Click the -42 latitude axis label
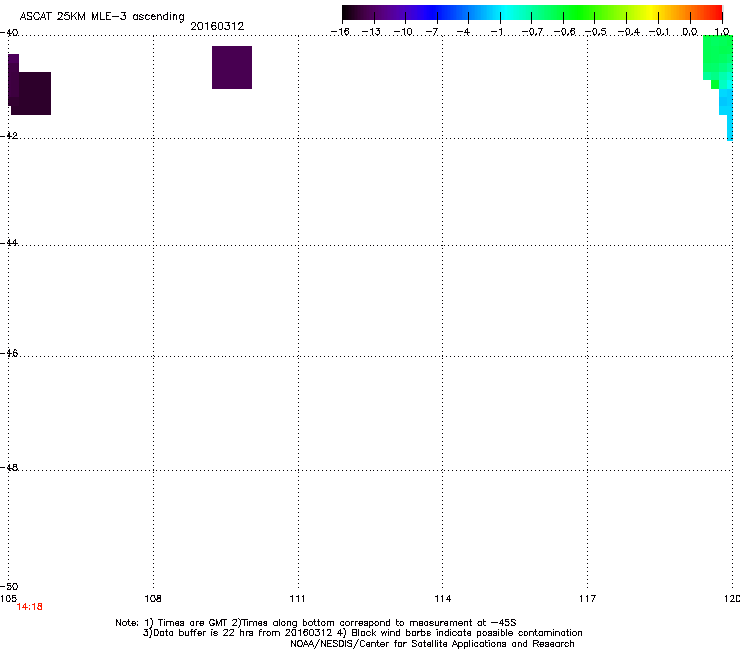Screen dimensions: 740x650 [9, 135]
